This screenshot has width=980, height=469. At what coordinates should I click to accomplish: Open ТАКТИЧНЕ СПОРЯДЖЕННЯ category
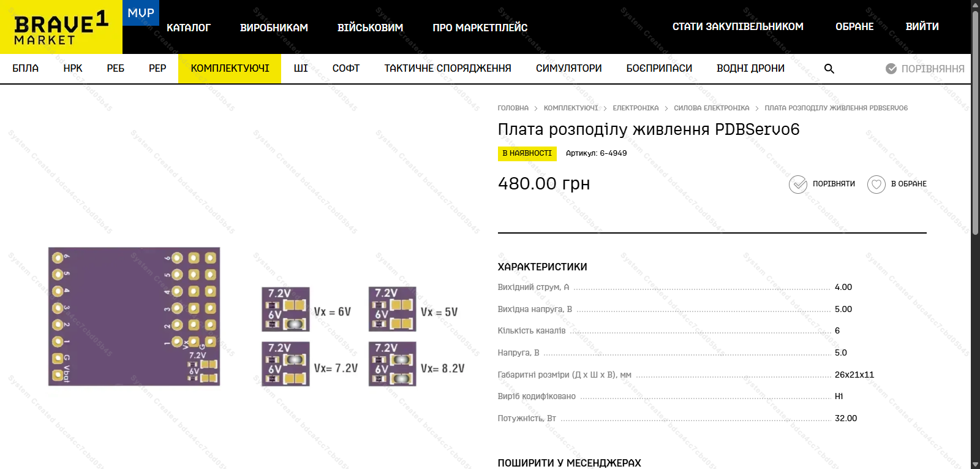point(448,68)
